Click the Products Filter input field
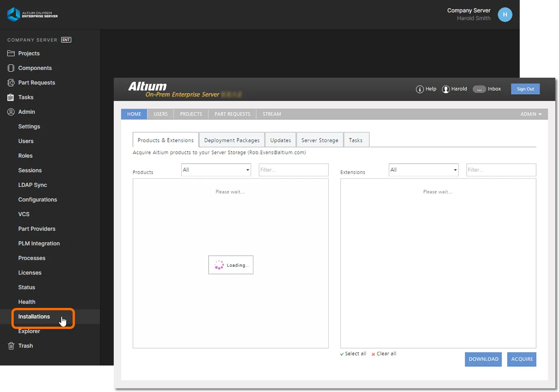This screenshot has width=559, height=392. (294, 170)
